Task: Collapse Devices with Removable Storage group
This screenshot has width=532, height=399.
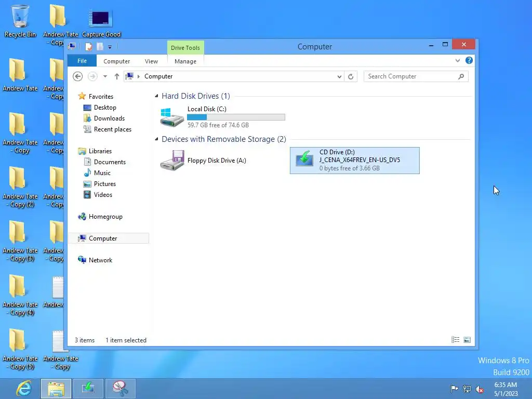Action: [156, 139]
